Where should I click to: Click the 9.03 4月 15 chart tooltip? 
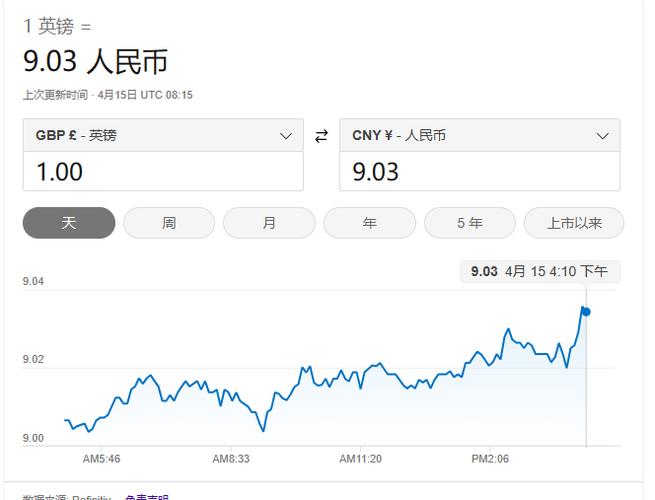(539, 271)
